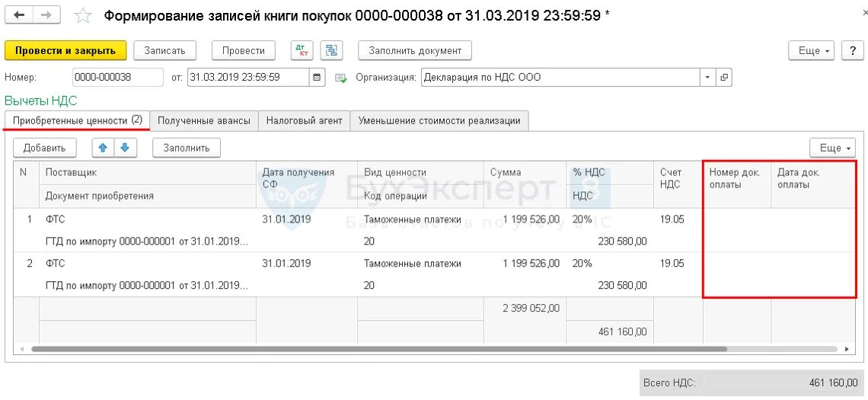868x400 pixels.
Task: Click the % НДС column header
Action: tap(610, 172)
